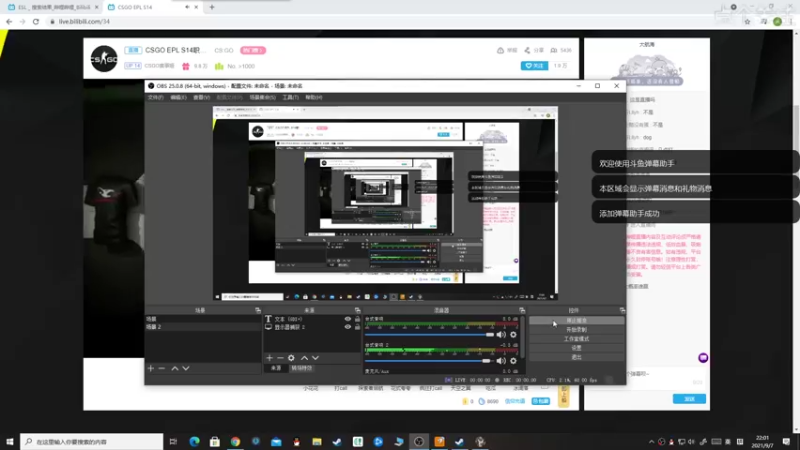Click the Windows taskbar search box

[x=92, y=442]
